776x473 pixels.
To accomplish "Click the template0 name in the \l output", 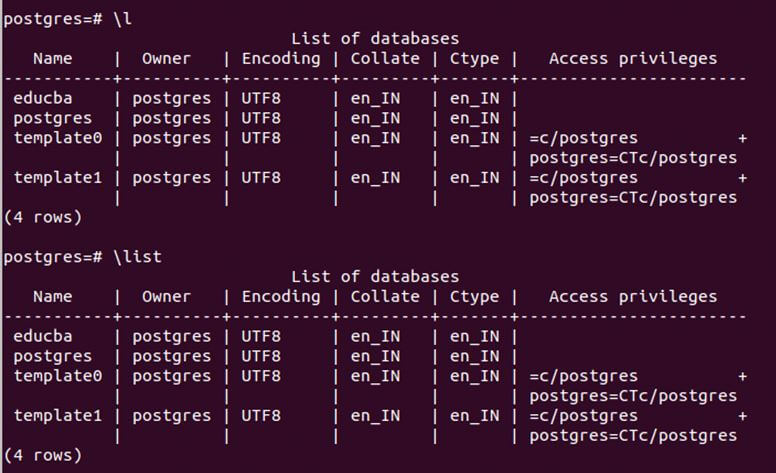I will point(57,138).
